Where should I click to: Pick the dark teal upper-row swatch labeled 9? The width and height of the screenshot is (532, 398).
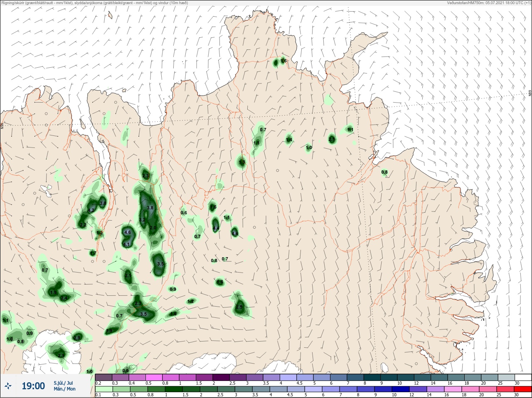[389, 377]
